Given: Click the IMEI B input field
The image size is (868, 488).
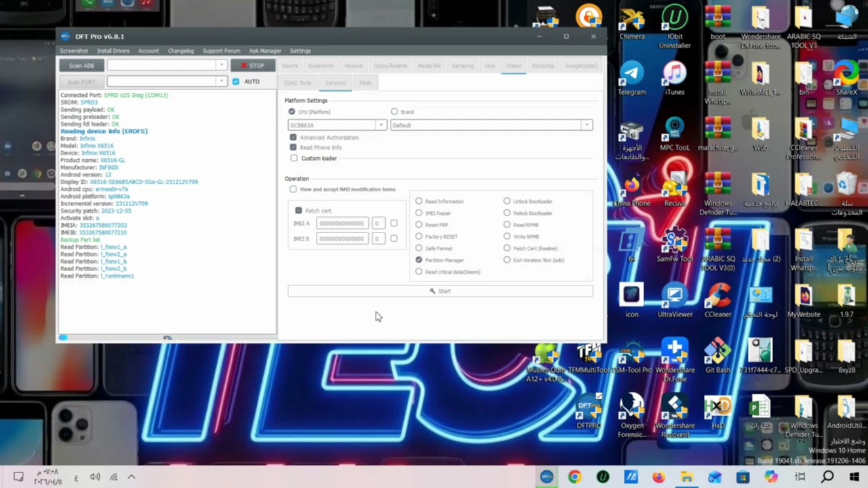Looking at the screenshot, I should point(342,239).
